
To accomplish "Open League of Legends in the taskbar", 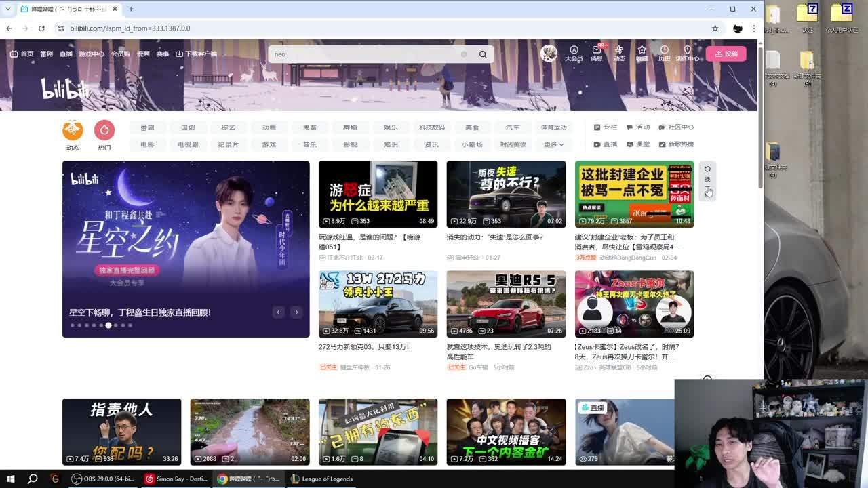I will pos(321,479).
